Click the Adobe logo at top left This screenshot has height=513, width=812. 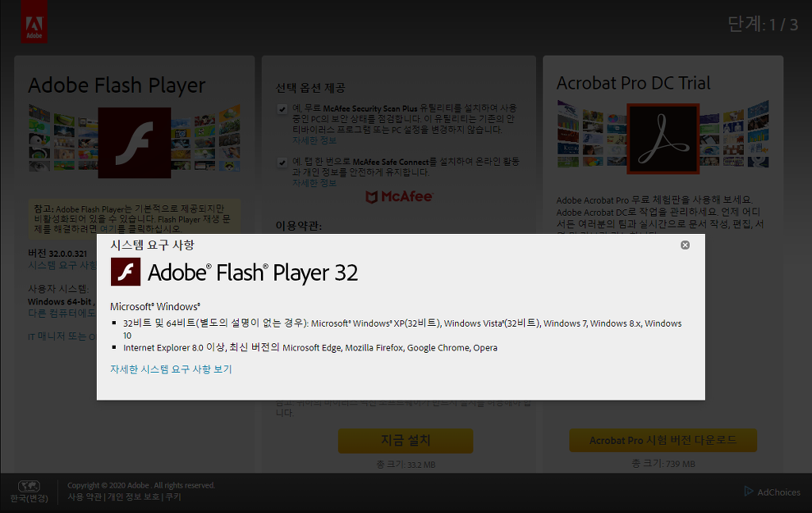tap(34, 21)
